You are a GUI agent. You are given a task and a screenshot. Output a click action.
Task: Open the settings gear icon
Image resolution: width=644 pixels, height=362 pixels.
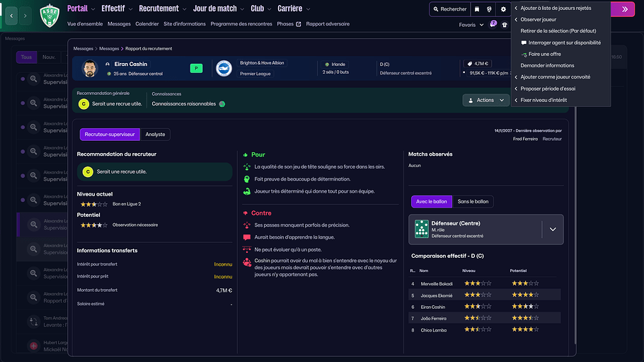pos(503,9)
